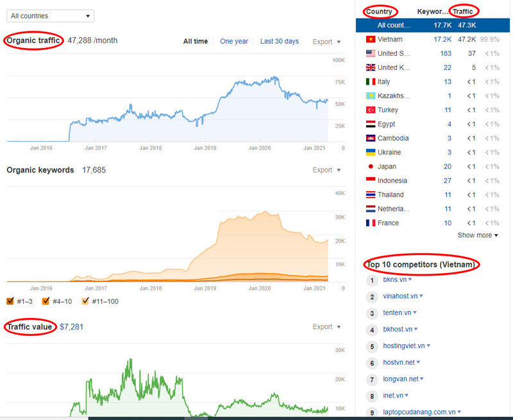Viewport: 513px width, 420px height.
Task: Click the United Kingdom flag icon
Action: coord(371,67)
